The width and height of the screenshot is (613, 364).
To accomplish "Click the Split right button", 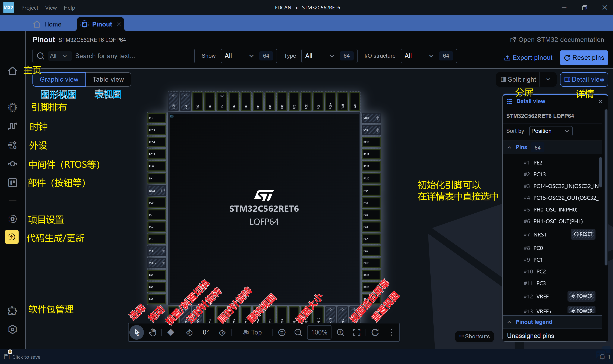I will click(518, 79).
